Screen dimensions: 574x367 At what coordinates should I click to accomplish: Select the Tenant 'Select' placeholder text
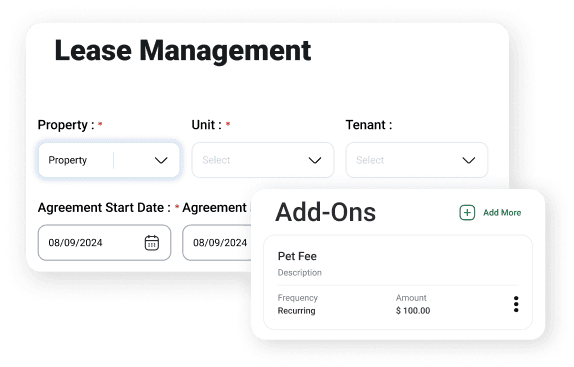pyautogui.click(x=370, y=160)
